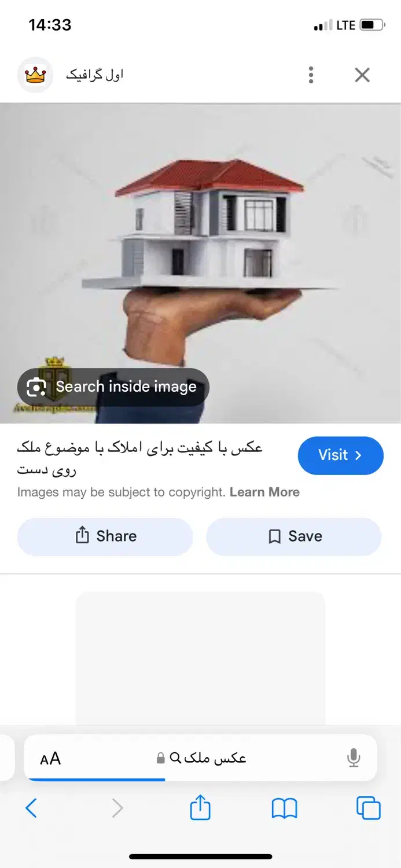Viewport: 401px width, 868px height.
Task: Click the blue Visit button
Action: point(341,455)
